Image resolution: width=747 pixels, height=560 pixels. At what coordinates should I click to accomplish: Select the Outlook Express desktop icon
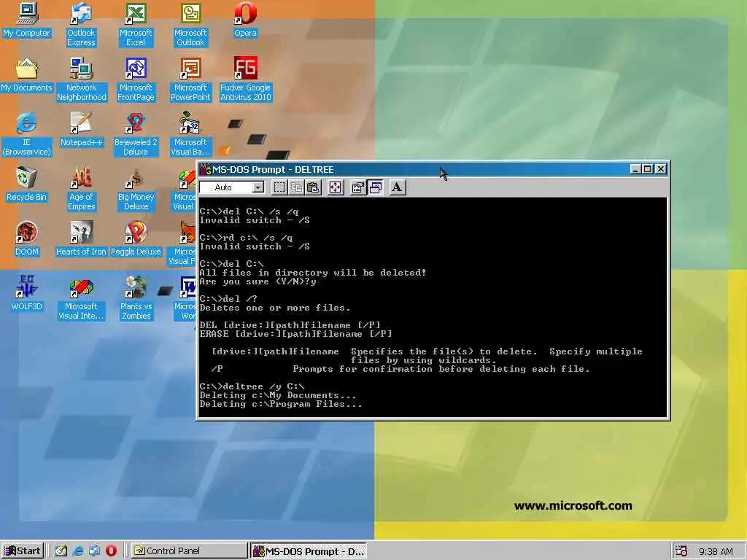(81, 24)
